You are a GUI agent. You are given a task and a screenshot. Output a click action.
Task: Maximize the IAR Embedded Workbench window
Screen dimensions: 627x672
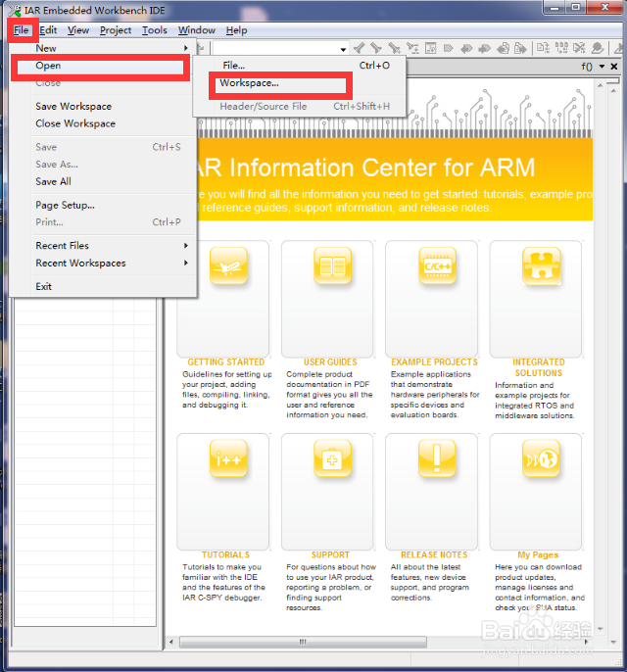tap(576, 7)
